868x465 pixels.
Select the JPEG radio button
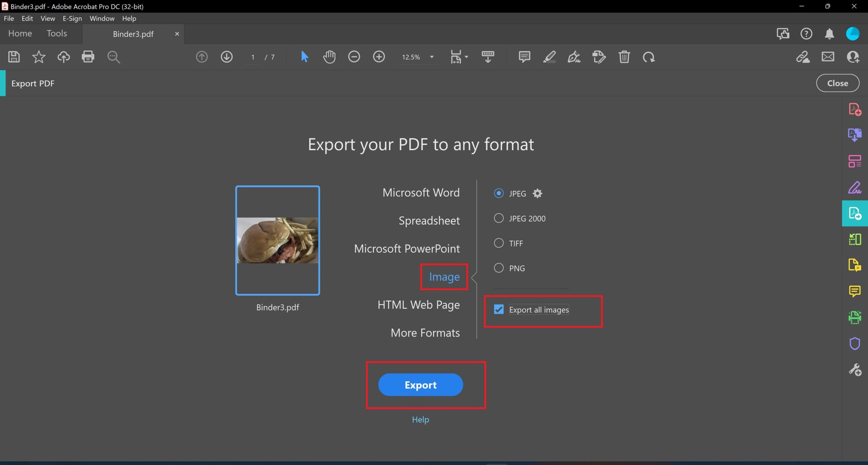(x=499, y=194)
